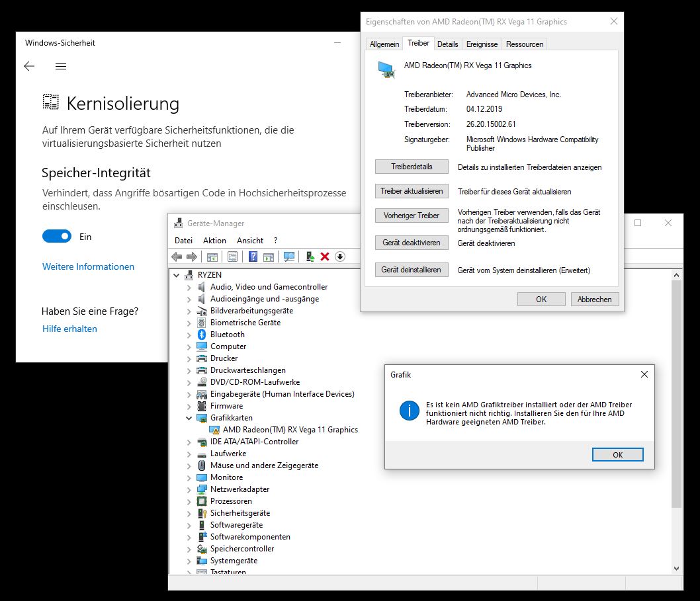700x601 pixels.
Task: Click the Grafikkarten display adapter icon
Action: (202, 418)
